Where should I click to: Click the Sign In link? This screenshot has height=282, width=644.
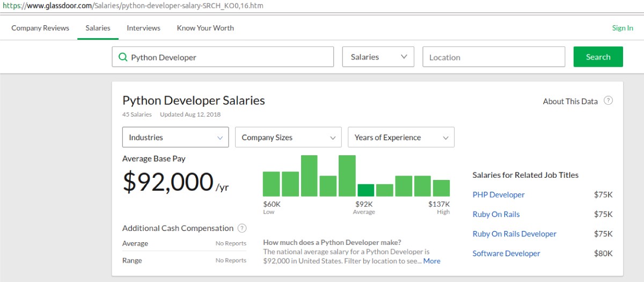[623, 28]
